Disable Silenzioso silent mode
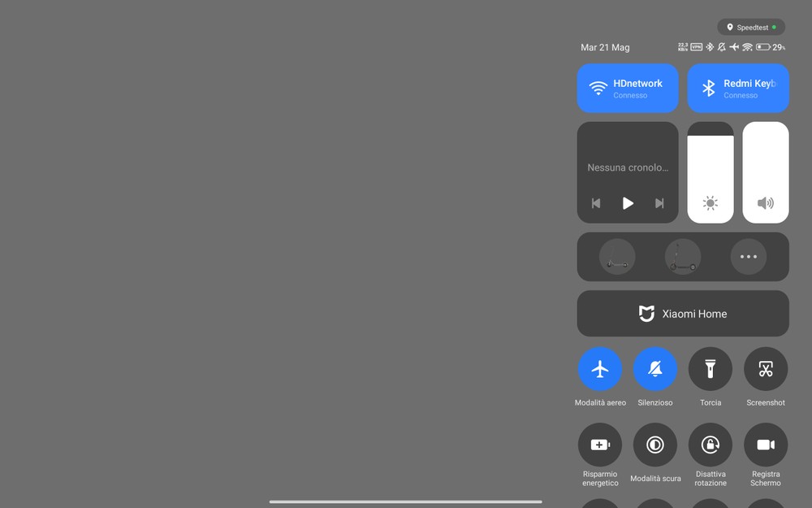 coord(655,369)
